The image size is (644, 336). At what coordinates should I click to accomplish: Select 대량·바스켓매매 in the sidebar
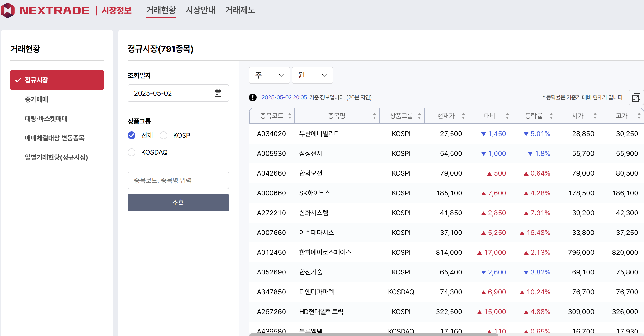point(46,119)
